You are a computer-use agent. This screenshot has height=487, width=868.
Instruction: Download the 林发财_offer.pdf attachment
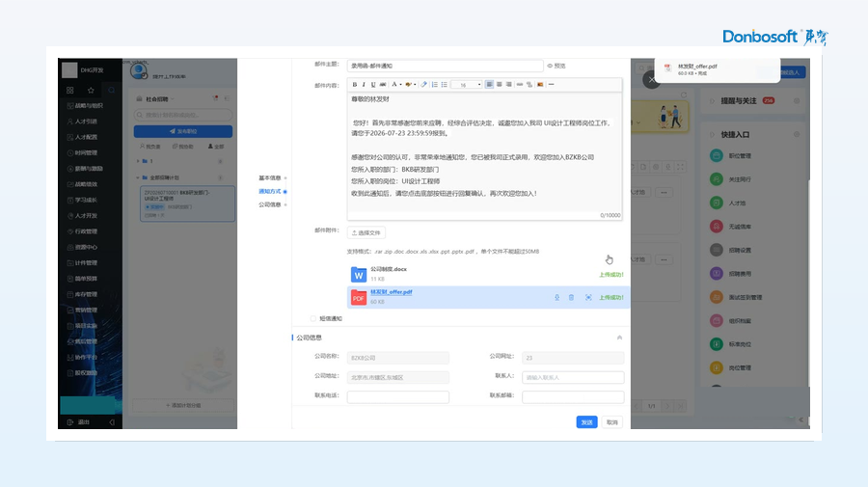point(556,298)
